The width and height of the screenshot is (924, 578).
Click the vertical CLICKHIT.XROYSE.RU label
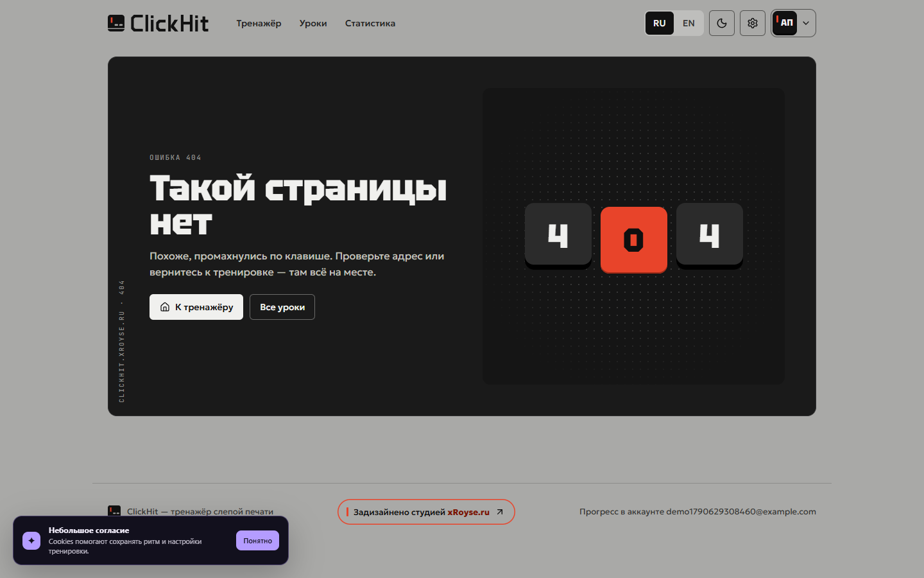click(x=122, y=342)
